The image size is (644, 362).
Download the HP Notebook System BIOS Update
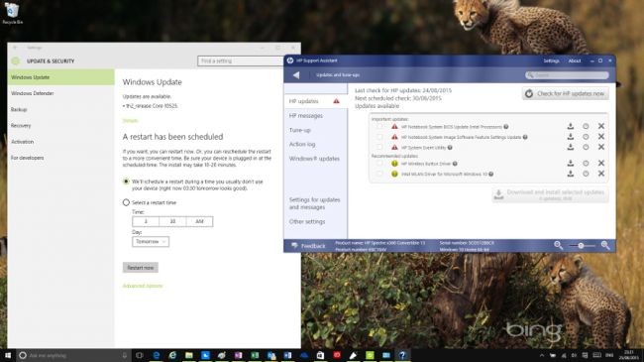click(x=571, y=126)
